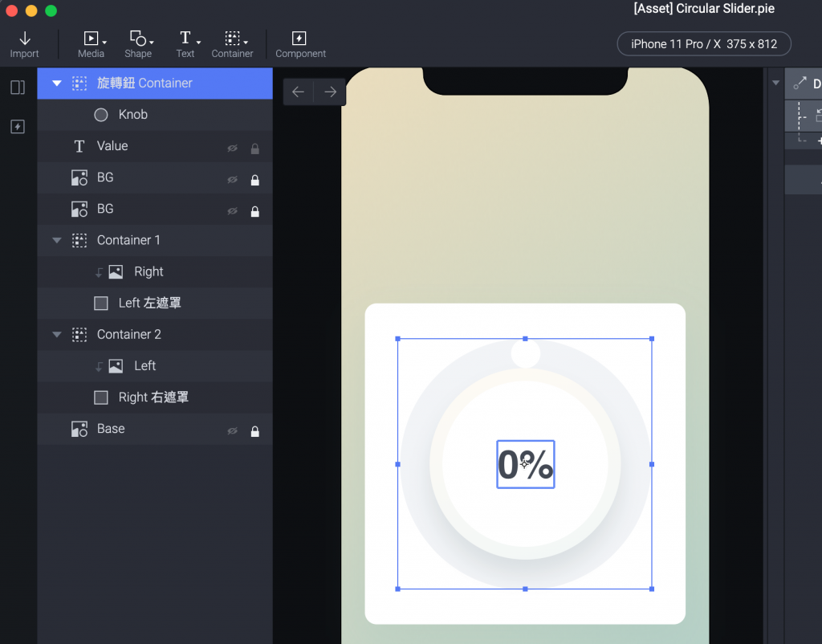Go to previous scene arrow

299,92
